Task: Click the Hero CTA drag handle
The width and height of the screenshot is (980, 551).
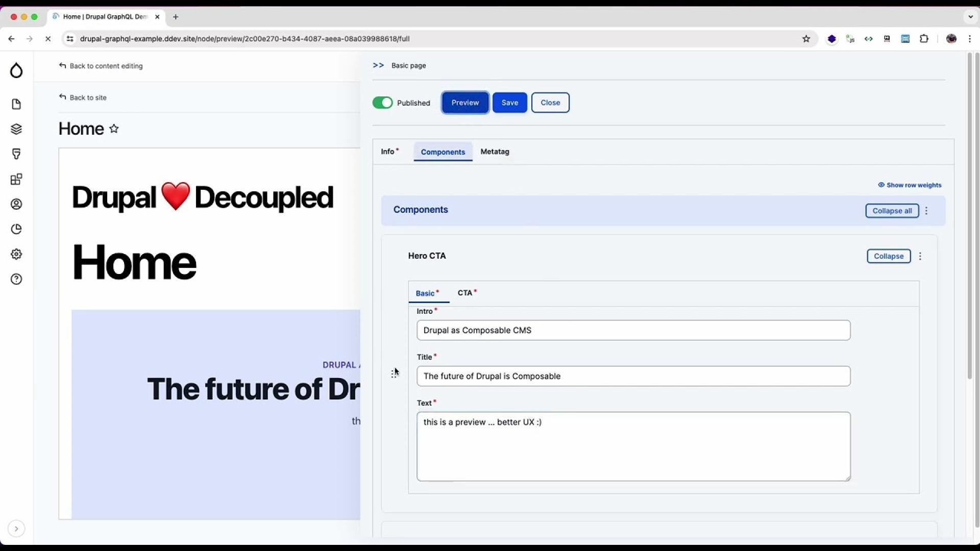Action: click(393, 374)
